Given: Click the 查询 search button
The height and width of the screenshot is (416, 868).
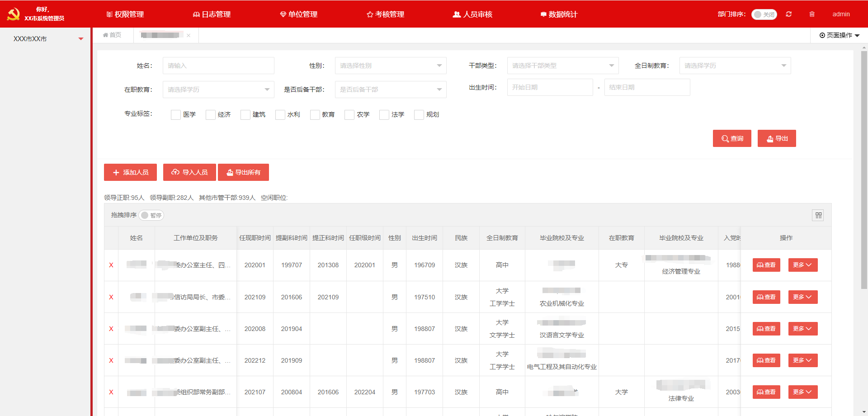Looking at the screenshot, I should point(732,138).
